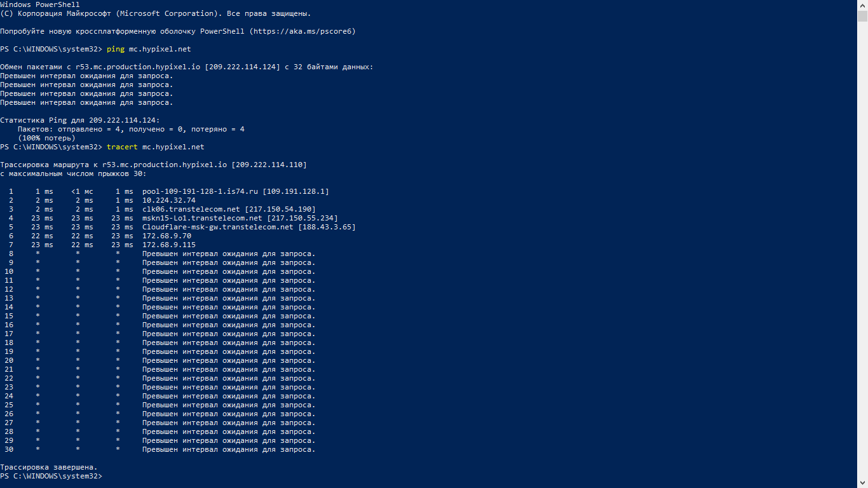Viewport: 868px width, 488px height.
Task: Click hop 7 address 172.68.9.115
Action: pos(169,245)
